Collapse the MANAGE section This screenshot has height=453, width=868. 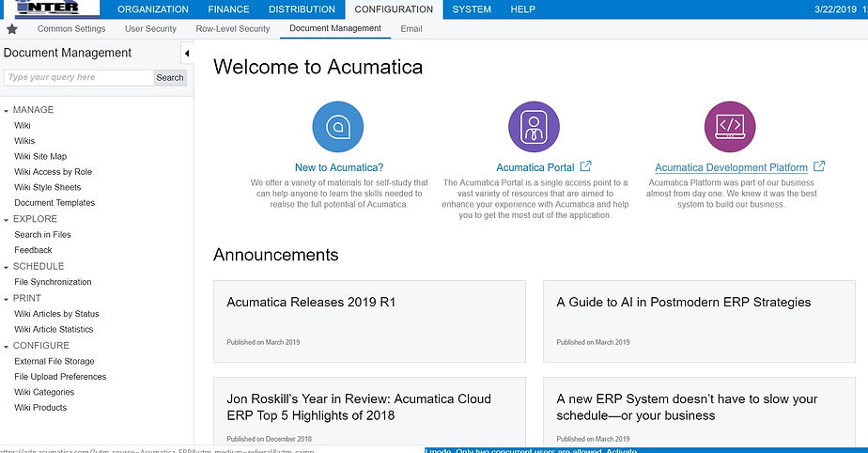[x=6, y=111]
